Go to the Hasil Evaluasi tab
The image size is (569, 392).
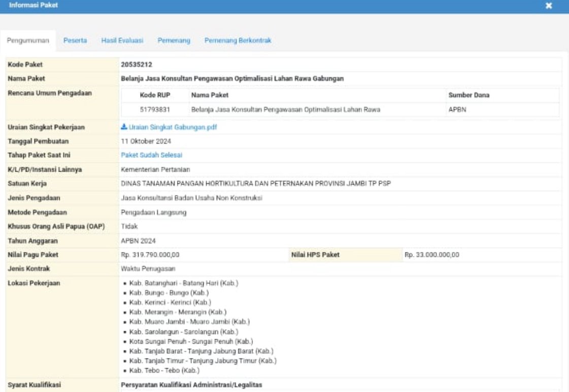122,41
